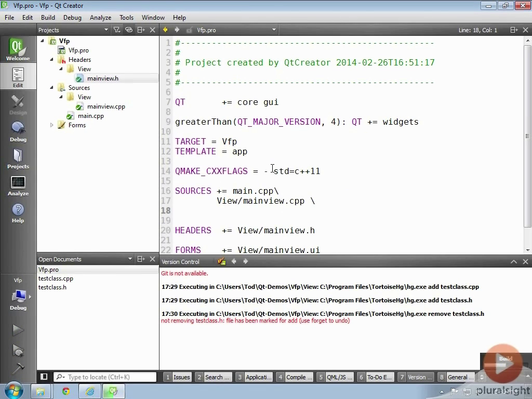Close the Vfp.pro editor document
Screen dimensions: 532x399
pos(526,30)
